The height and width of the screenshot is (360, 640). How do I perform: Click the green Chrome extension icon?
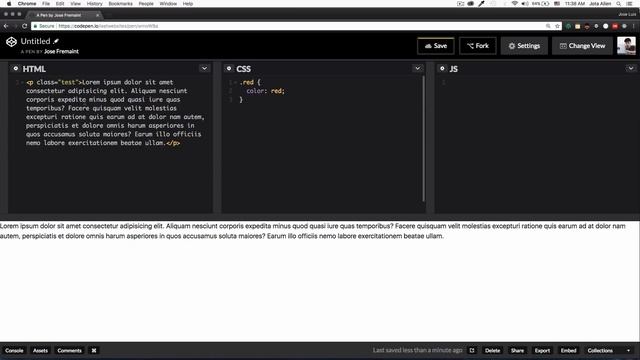pos(568,26)
